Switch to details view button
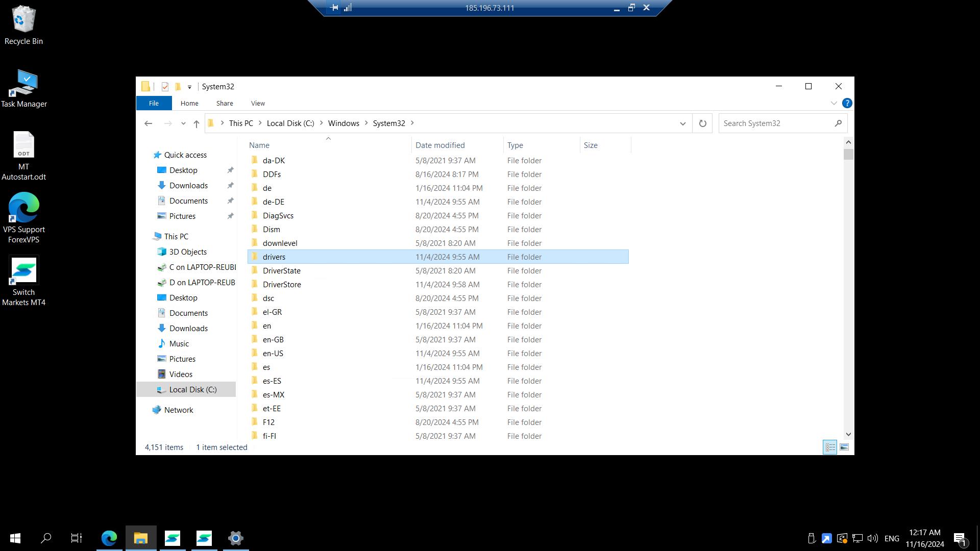This screenshot has height=551, width=980. coord(830,447)
